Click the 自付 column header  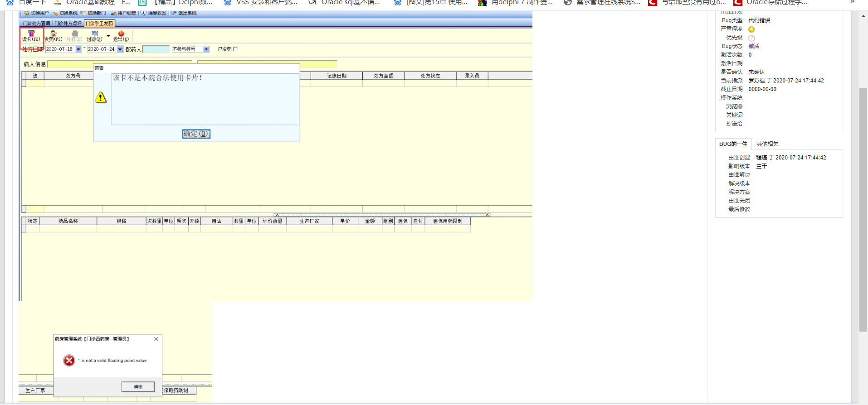(x=418, y=221)
